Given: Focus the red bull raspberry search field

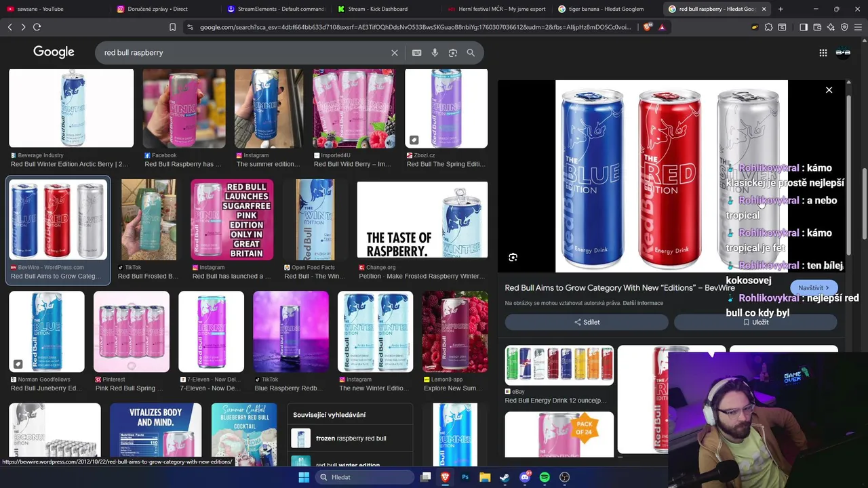Looking at the screenshot, I should pos(244,53).
